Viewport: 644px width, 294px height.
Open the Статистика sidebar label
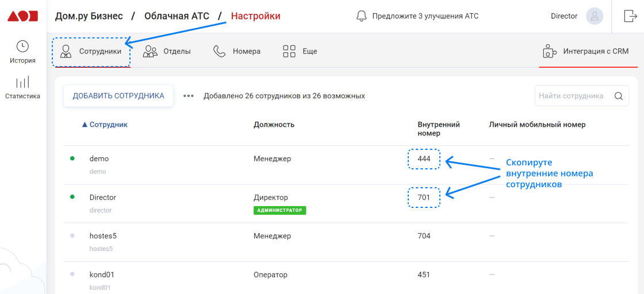pos(22,96)
